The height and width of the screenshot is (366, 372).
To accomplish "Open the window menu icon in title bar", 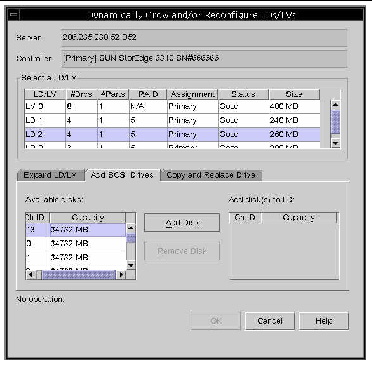I will [x=15, y=15].
